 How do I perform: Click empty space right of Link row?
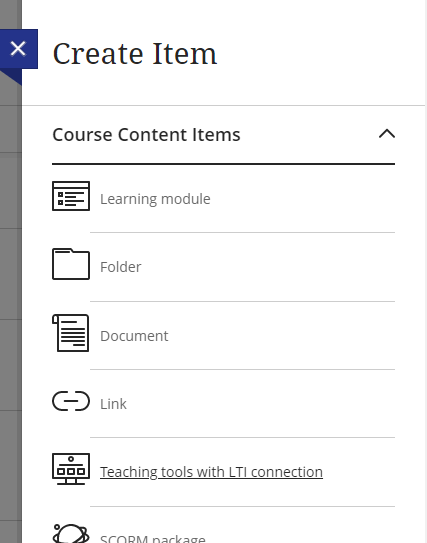tap(261, 404)
